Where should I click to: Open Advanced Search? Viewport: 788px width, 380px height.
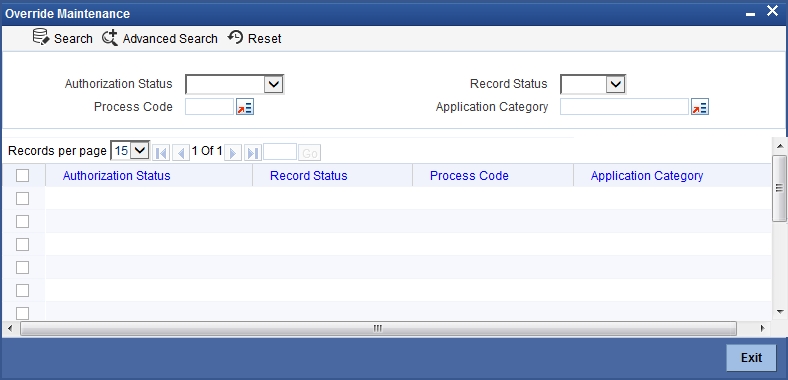click(x=160, y=38)
